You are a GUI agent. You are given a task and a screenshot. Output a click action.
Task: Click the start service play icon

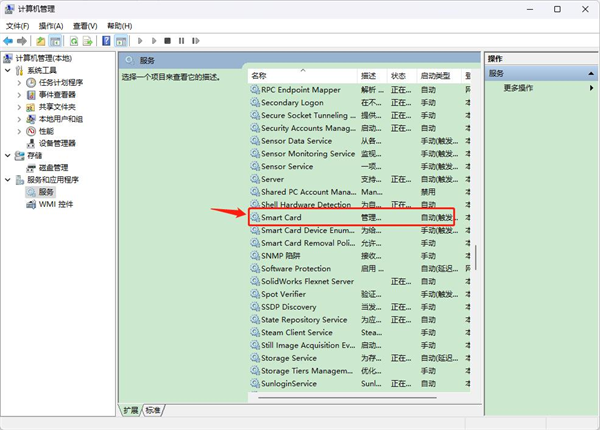pyautogui.click(x=140, y=41)
